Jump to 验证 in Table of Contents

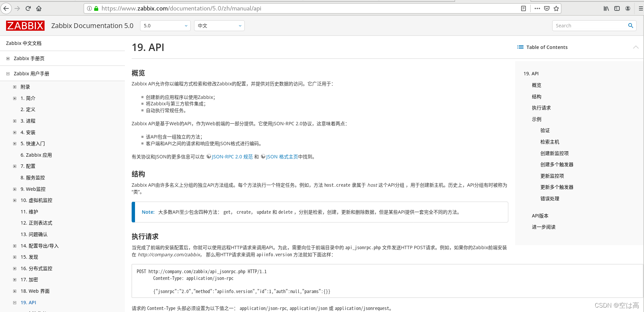click(x=545, y=130)
